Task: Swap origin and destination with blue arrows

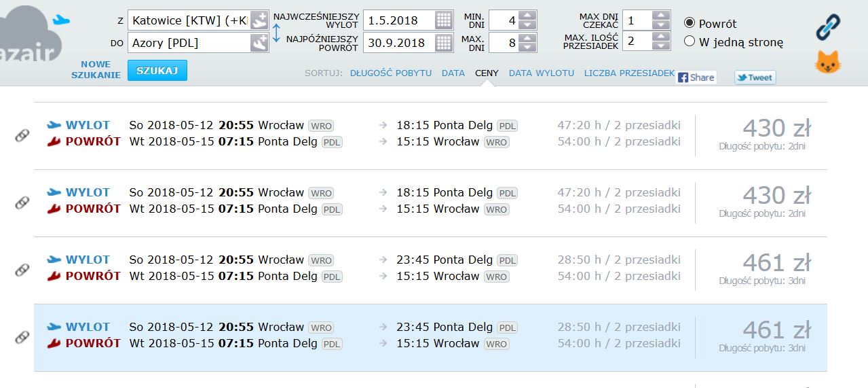Action: [x=276, y=32]
